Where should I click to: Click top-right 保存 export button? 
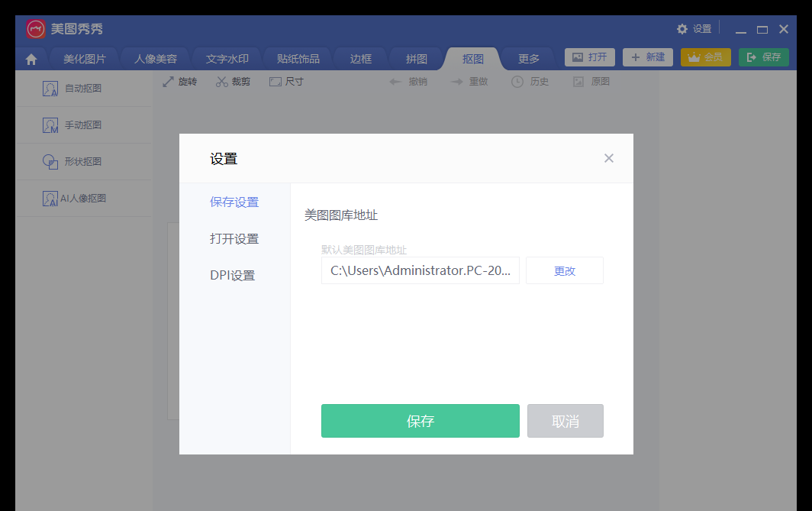(x=764, y=57)
